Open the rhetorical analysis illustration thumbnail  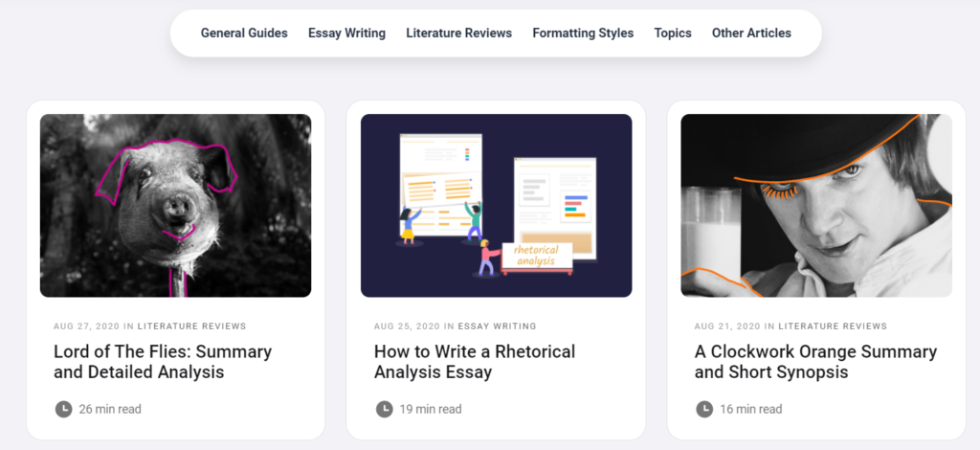[497, 206]
